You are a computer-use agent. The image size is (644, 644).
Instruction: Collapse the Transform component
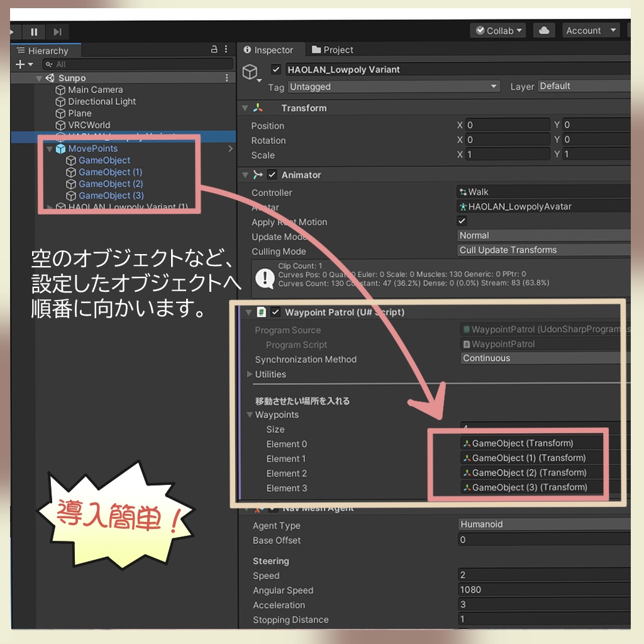point(245,108)
